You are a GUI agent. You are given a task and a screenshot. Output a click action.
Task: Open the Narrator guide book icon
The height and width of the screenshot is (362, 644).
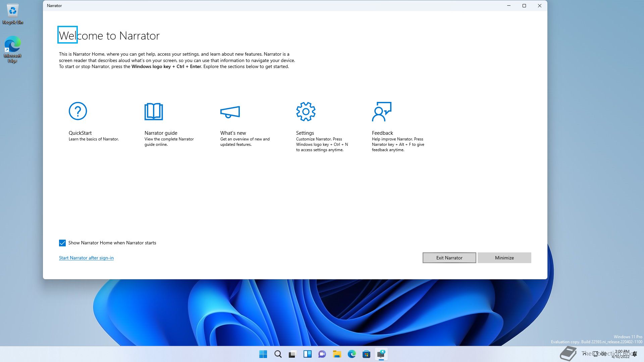(154, 111)
